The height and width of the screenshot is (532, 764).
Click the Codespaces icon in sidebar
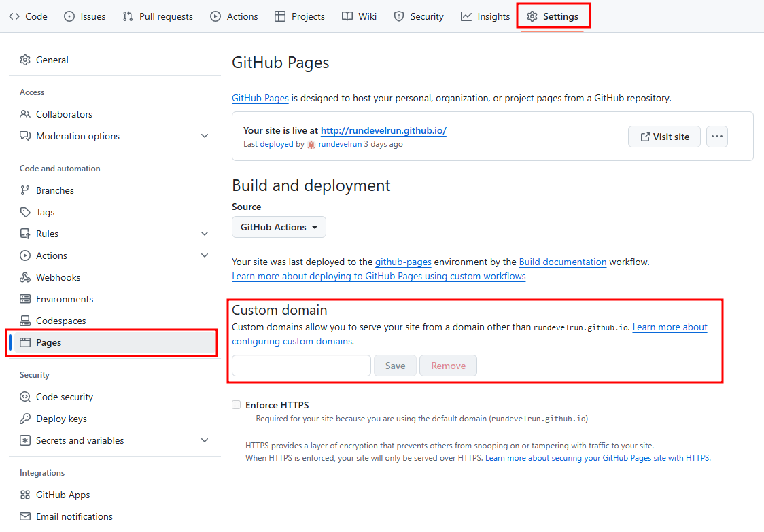(25, 321)
